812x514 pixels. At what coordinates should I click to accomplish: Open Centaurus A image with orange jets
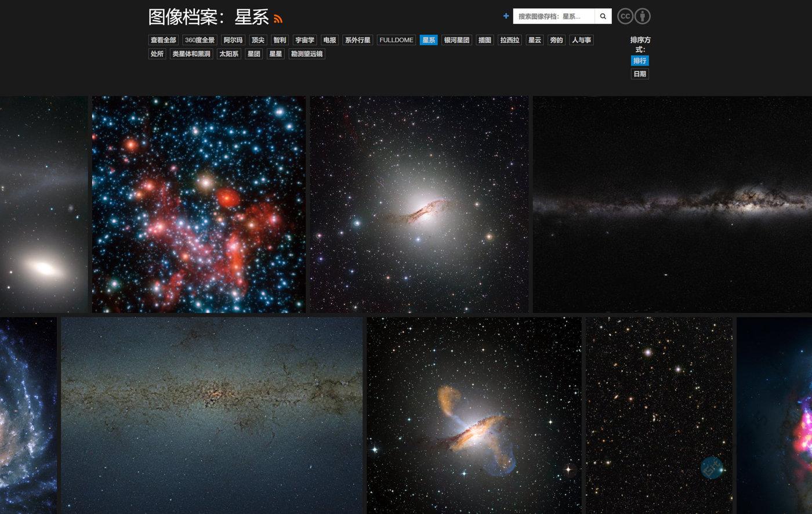[x=474, y=415]
